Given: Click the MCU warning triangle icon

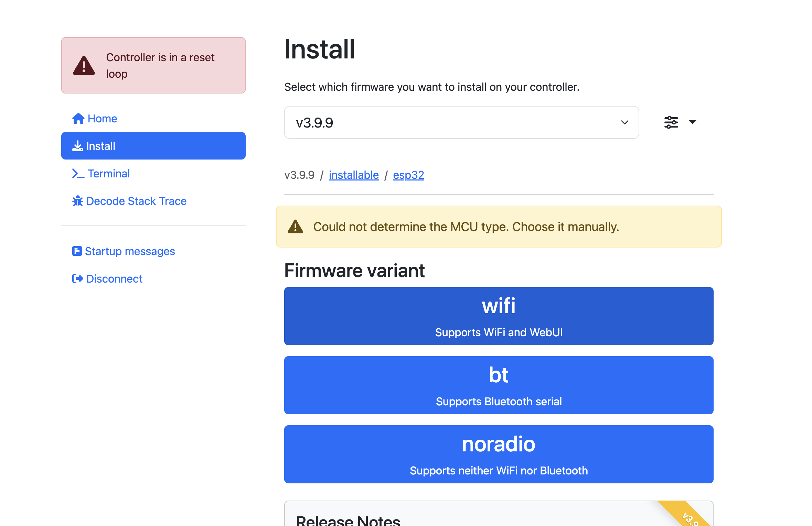Looking at the screenshot, I should [x=295, y=227].
